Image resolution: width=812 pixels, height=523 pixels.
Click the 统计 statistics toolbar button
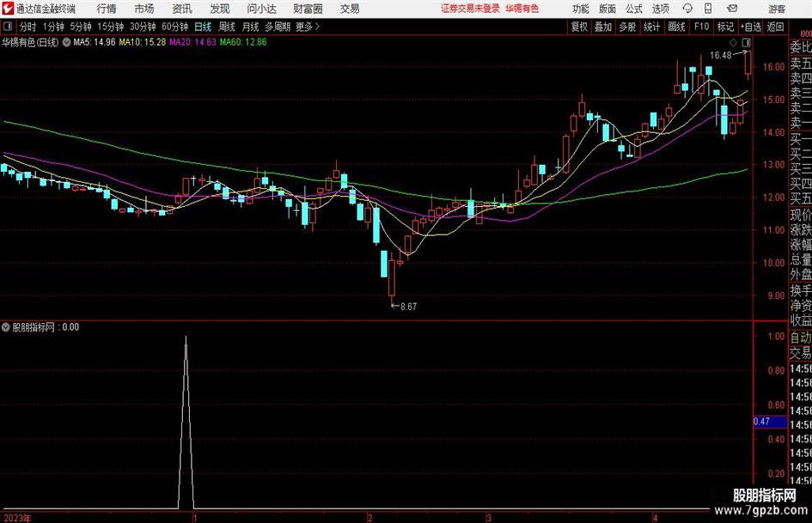click(652, 27)
